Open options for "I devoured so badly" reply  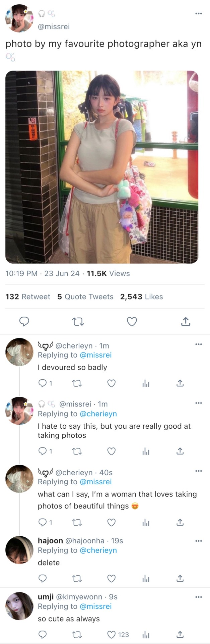click(199, 344)
